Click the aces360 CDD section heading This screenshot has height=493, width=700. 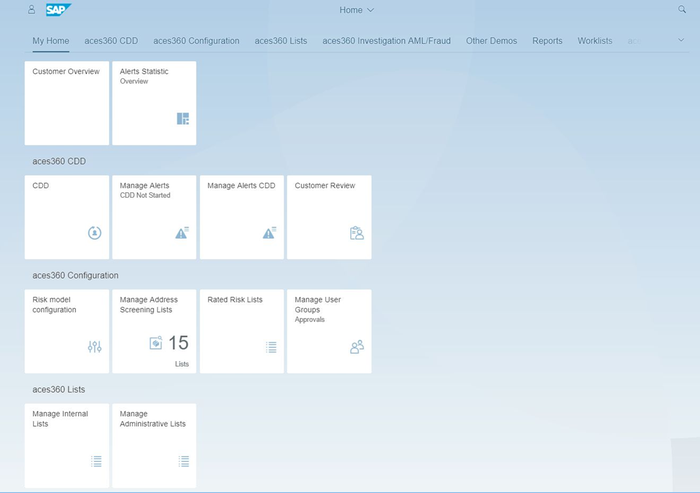point(59,161)
